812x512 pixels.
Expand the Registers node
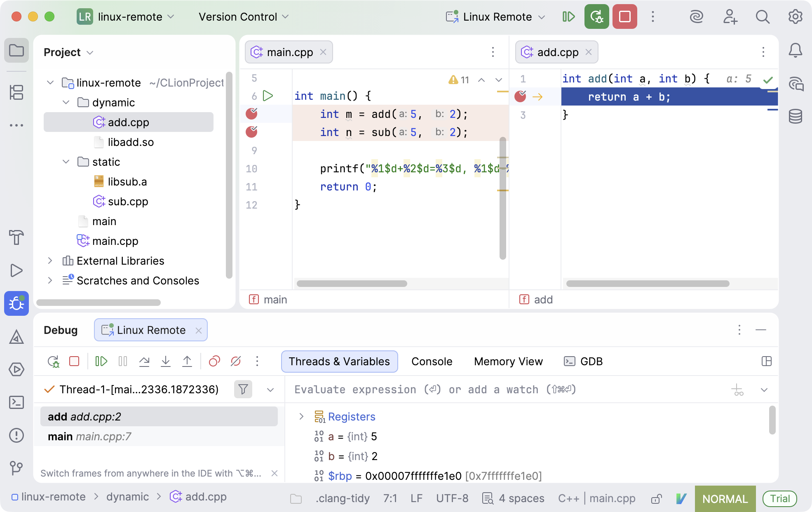coord(301,417)
